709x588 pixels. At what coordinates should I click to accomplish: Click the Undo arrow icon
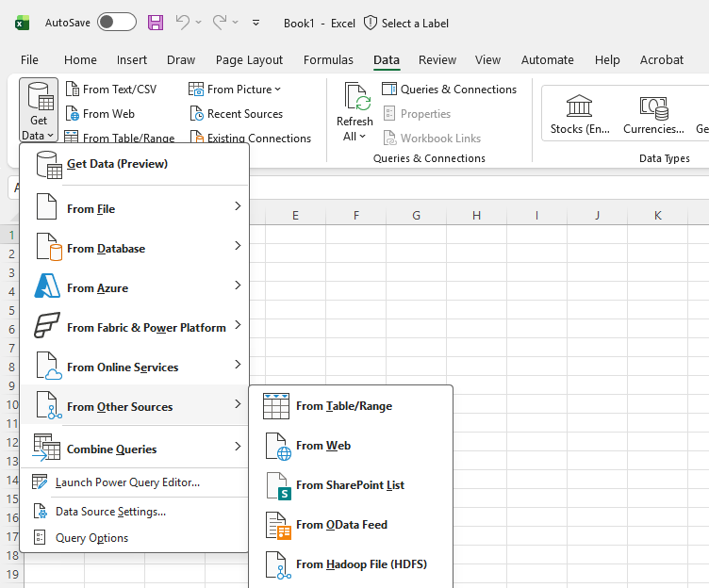click(183, 23)
